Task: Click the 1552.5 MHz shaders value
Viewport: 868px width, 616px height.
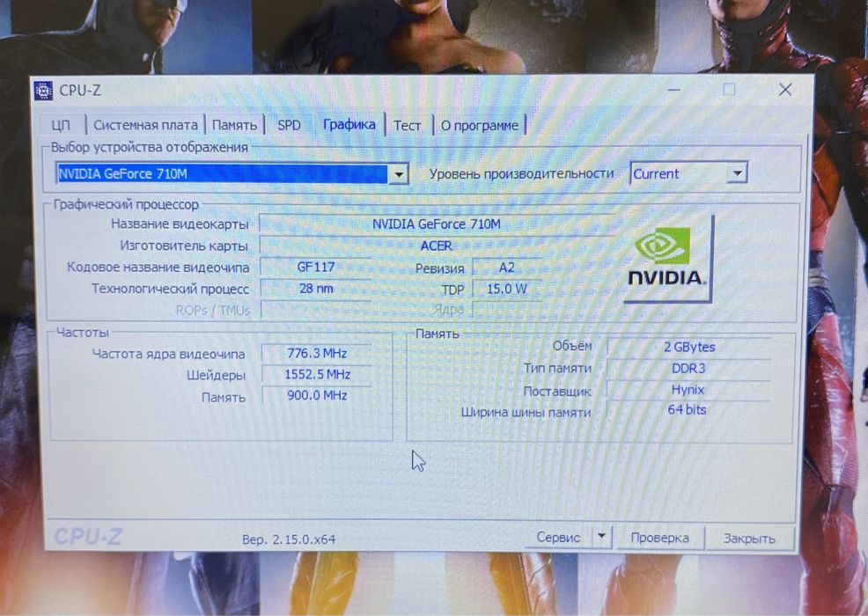Action: tap(317, 375)
